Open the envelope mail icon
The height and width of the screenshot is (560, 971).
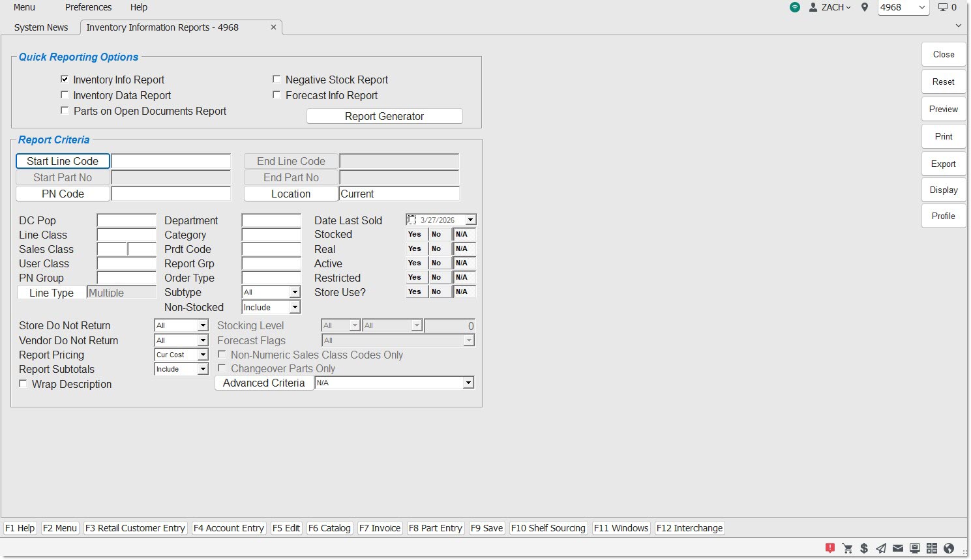point(898,548)
